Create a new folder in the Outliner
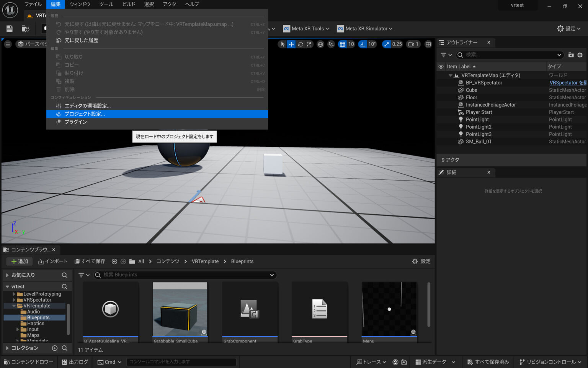The width and height of the screenshot is (588, 368). [571, 55]
